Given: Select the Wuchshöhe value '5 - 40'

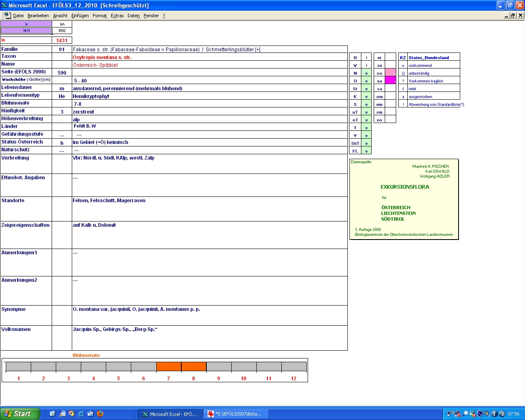Looking at the screenshot, I should click(80, 80).
